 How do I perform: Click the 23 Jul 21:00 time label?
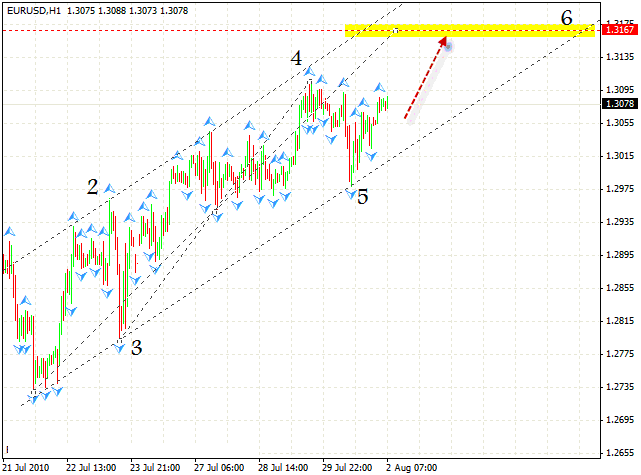(x=155, y=467)
